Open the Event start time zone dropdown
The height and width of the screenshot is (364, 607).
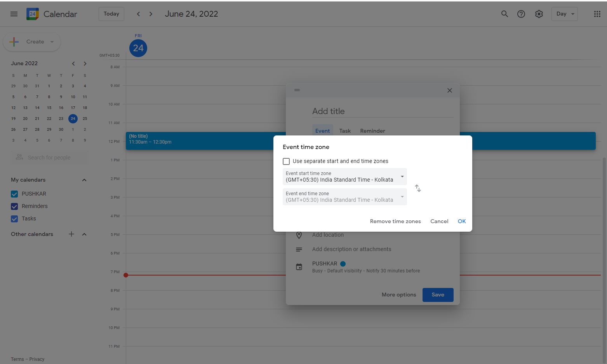344,177
